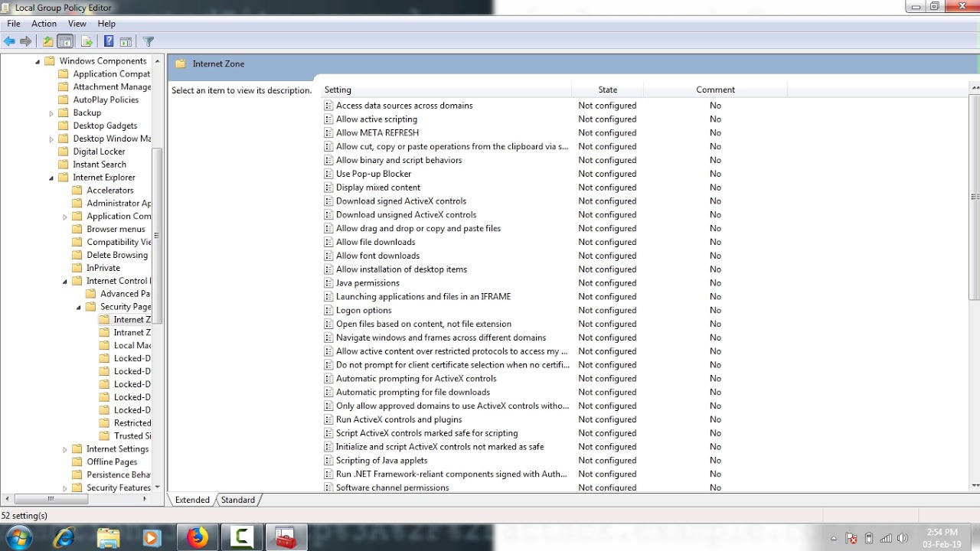Switch to the Standard tab
Image resolution: width=980 pixels, height=551 pixels.
coord(238,500)
